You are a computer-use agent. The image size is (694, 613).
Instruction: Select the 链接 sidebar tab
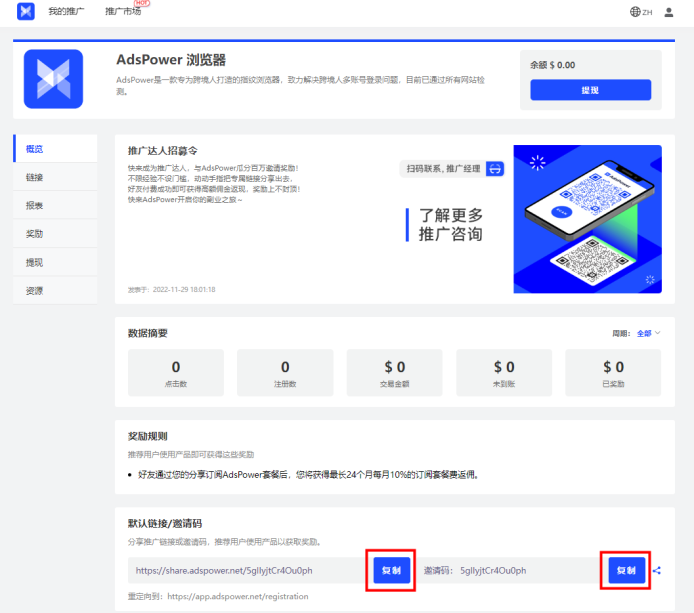click(55, 177)
